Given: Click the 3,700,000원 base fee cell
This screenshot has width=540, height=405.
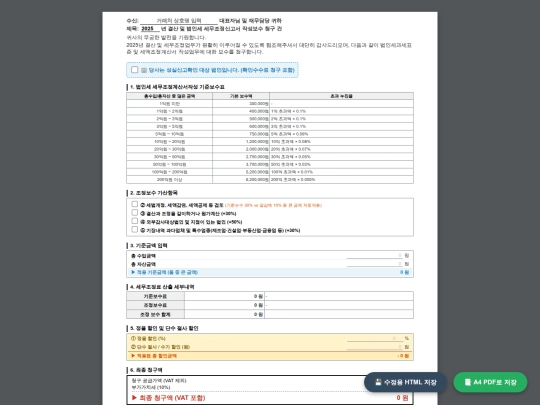Looking at the screenshot, I should point(241,164).
